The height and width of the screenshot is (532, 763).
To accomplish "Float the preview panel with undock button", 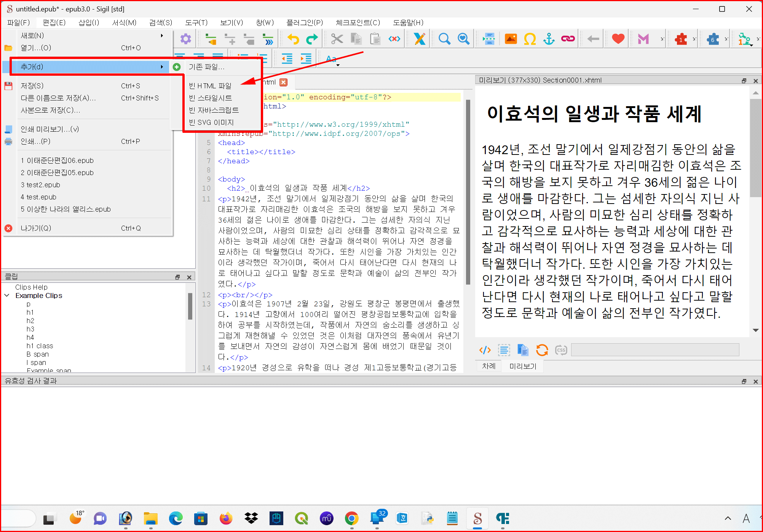I will [744, 81].
